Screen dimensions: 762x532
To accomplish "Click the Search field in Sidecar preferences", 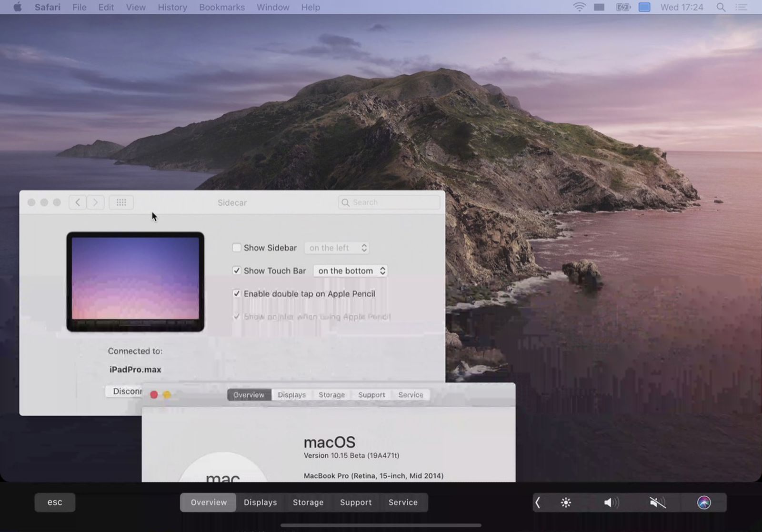I will [x=389, y=202].
